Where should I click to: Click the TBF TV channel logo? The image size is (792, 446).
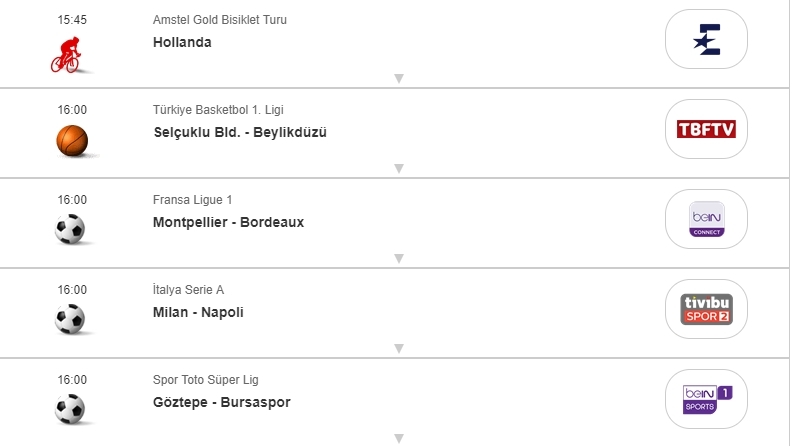coord(706,129)
